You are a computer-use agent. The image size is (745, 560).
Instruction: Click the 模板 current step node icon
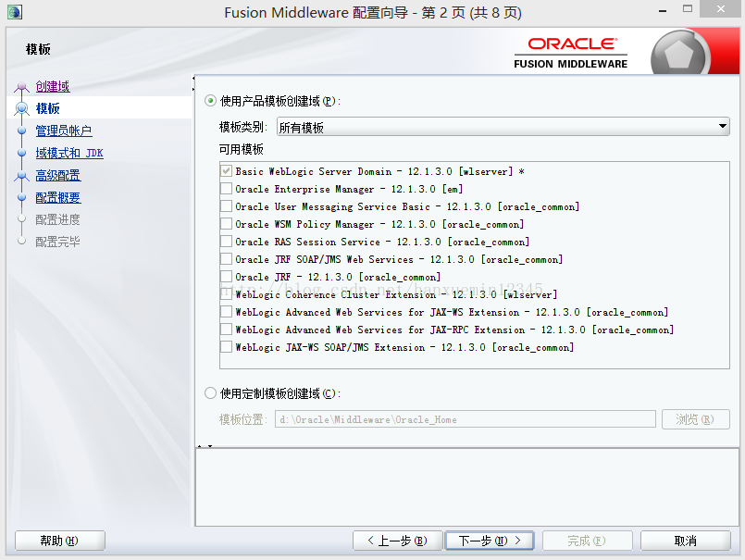click(21, 109)
